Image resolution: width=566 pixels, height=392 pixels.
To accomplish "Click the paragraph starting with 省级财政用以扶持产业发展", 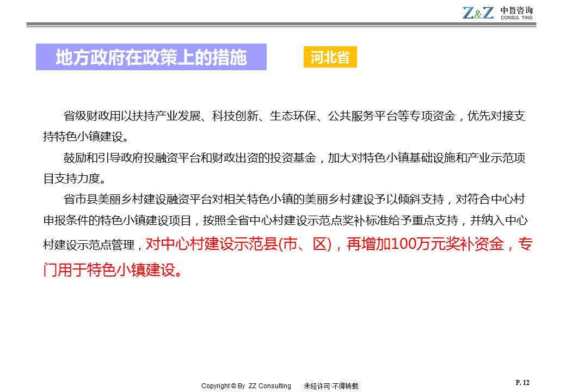I will (x=294, y=116).
